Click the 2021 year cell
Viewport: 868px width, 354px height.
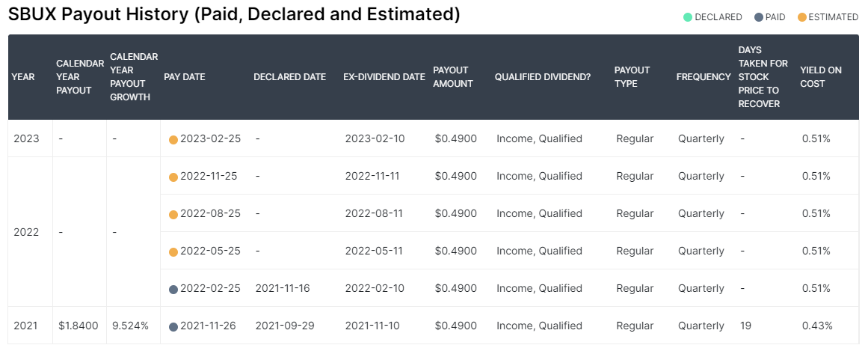point(25,326)
